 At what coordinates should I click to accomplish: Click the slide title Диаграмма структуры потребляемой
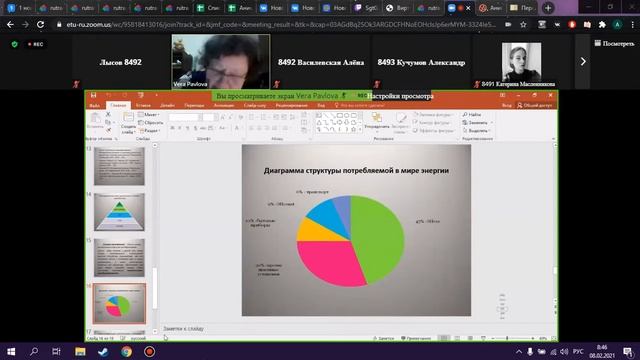click(x=356, y=171)
